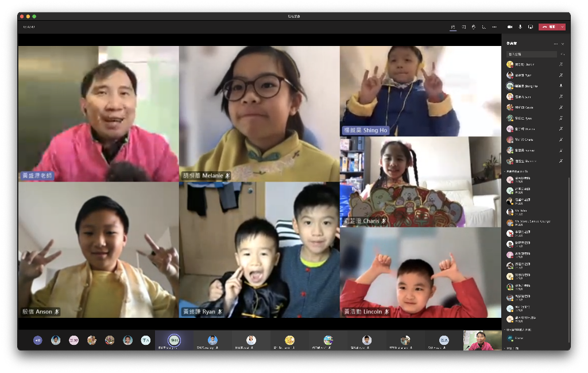Screen dimensions: 588x373
Task: Select the teacher's video tile in pink
Action: point(99,114)
